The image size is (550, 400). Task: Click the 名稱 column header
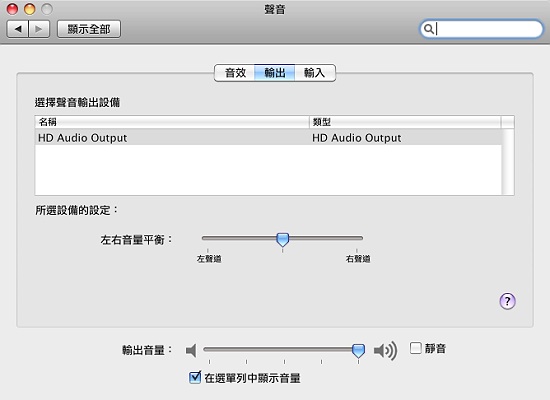point(172,122)
